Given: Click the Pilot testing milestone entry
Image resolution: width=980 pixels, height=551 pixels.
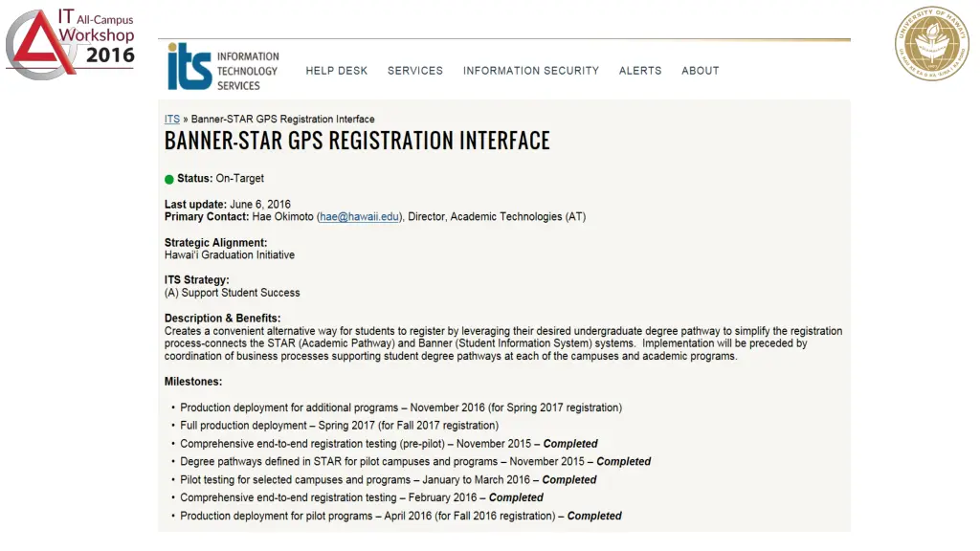Looking at the screenshot, I should point(389,480).
